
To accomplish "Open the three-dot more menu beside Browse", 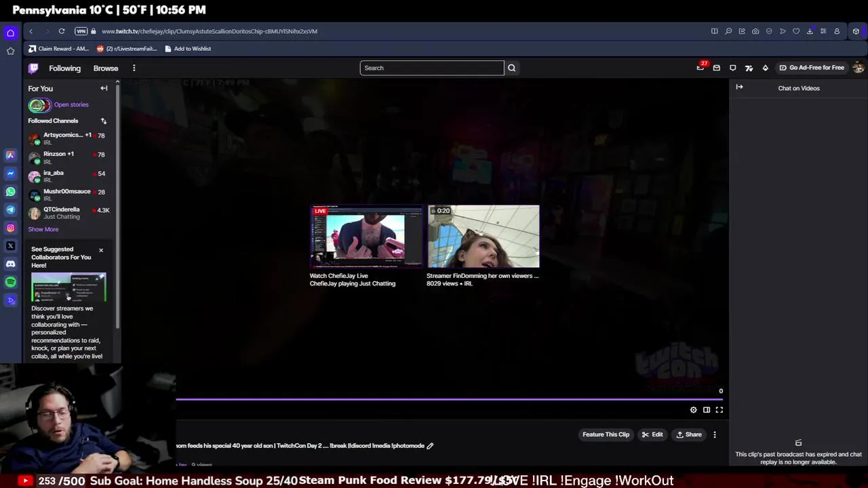I will click(x=134, y=68).
